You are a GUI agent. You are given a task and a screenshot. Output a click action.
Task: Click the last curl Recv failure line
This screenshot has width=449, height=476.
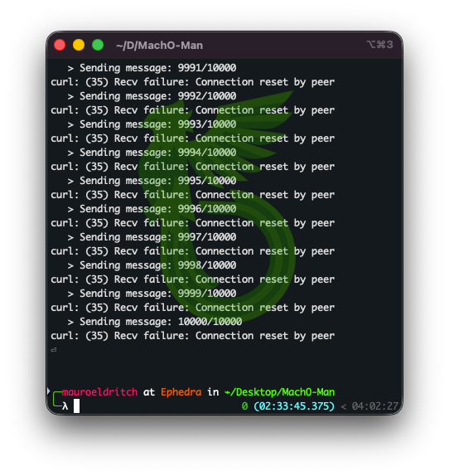193,336
